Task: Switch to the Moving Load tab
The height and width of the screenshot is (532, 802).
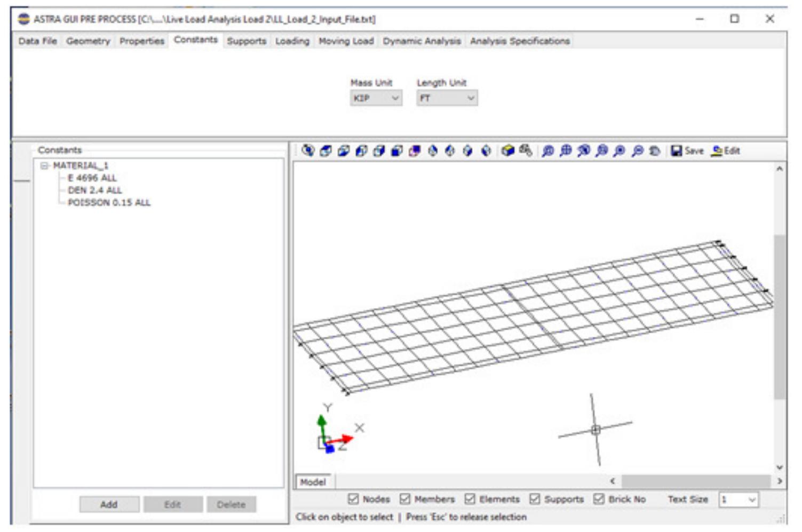Action: click(x=346, y=40)
